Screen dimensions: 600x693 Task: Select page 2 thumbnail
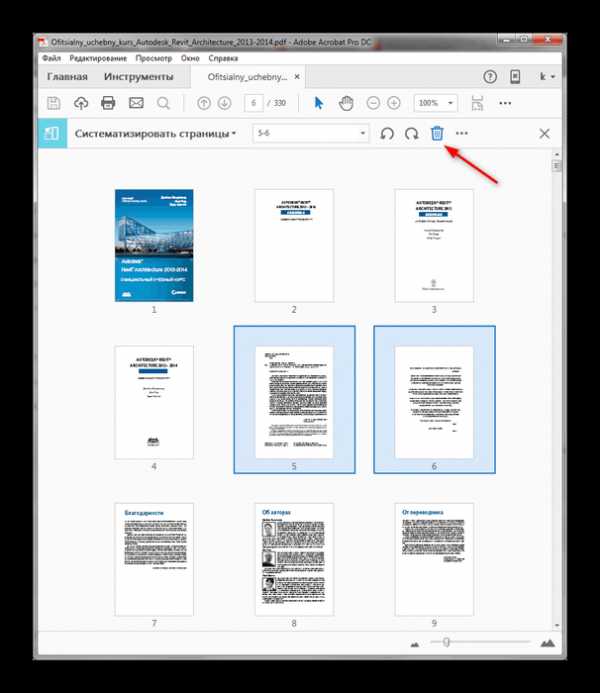[294, 246]
